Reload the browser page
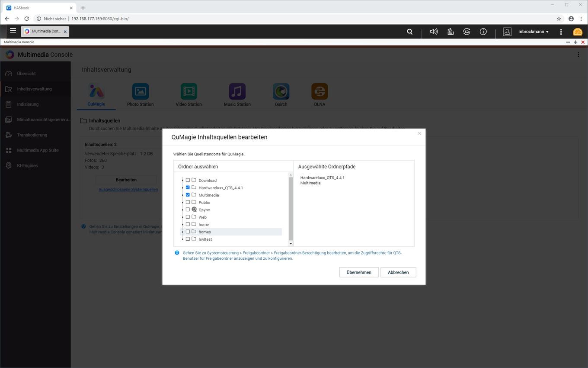The image size is (588, 368). pyautogui.click(x=27, y=19)
